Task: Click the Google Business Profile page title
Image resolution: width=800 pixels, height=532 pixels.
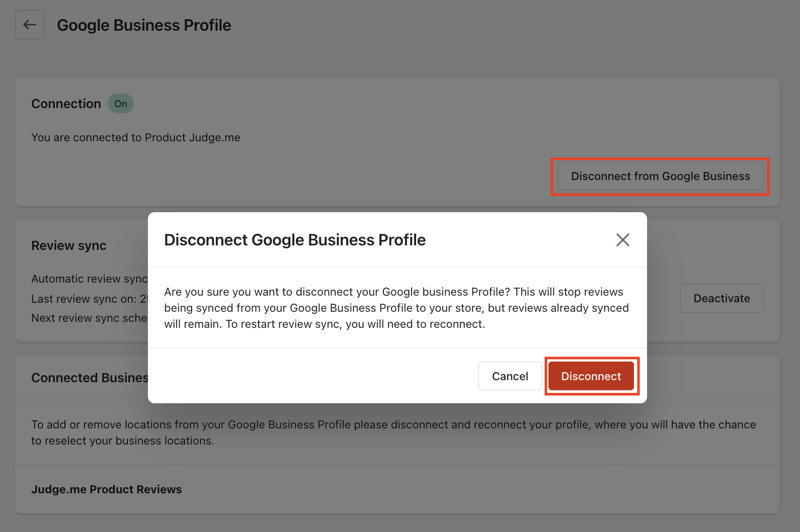Action: 144,25
